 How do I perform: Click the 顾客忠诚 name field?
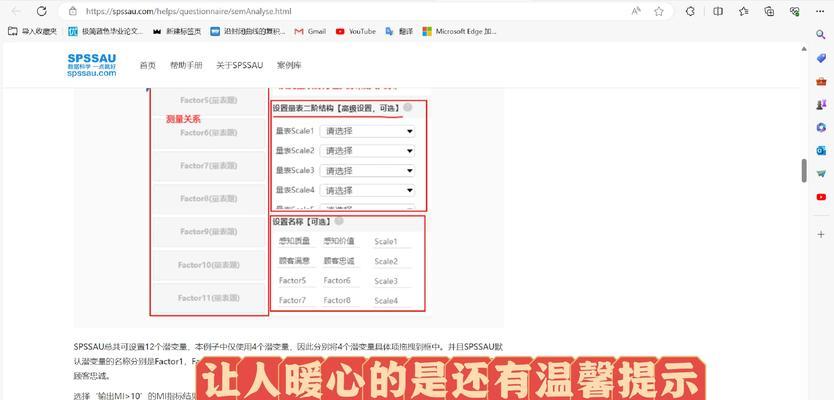tap(340, 261)
